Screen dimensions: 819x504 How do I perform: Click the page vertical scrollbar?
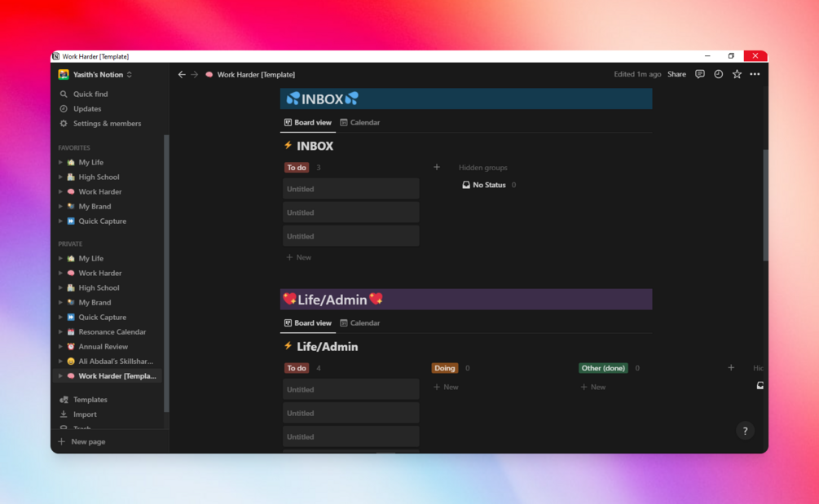click(x=765, y=205)
